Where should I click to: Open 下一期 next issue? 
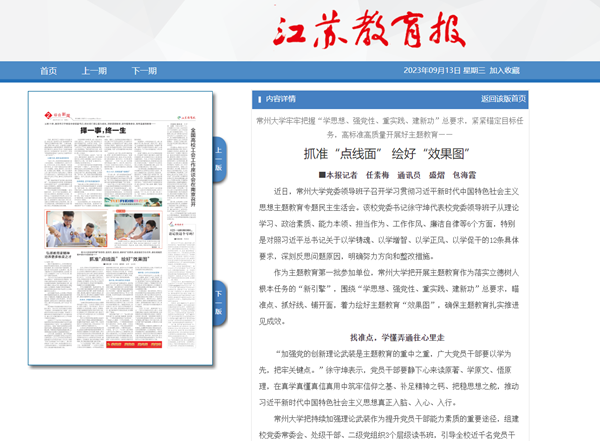click(144, 71)
